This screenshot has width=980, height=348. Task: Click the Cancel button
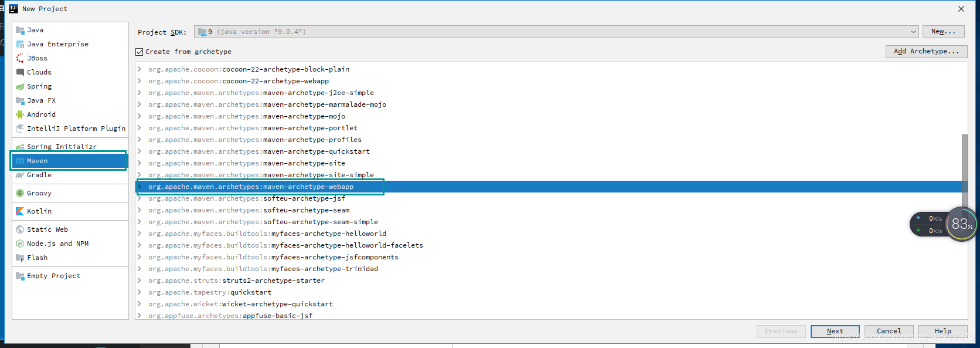click(889, 331)
